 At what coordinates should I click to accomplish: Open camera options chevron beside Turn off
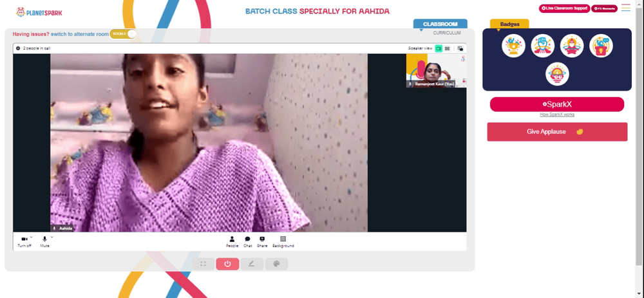pyautogui.click(x=32, y=237)
